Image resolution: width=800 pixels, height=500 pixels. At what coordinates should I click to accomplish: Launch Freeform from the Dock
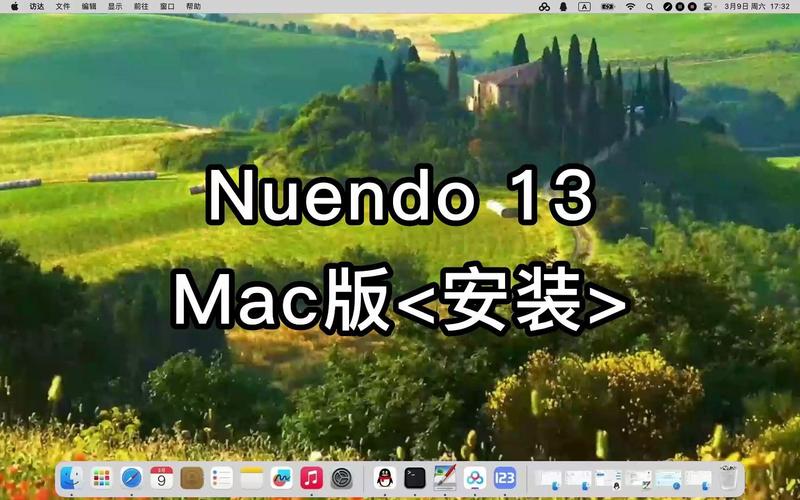pyautogui.click(x=282, y=478)
